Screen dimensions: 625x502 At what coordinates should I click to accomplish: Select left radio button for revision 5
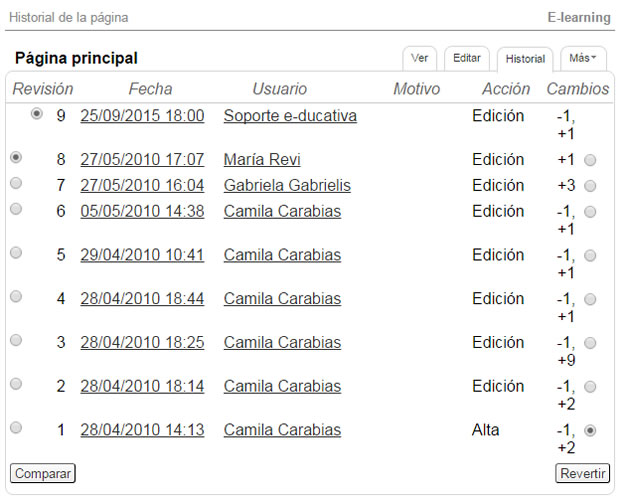(16, 252)
